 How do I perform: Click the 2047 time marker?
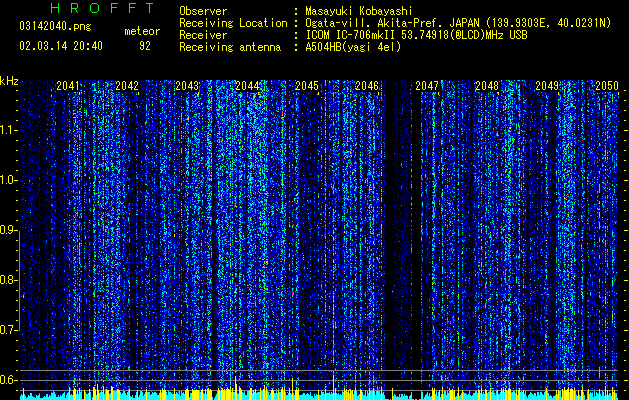pos(427,86)
